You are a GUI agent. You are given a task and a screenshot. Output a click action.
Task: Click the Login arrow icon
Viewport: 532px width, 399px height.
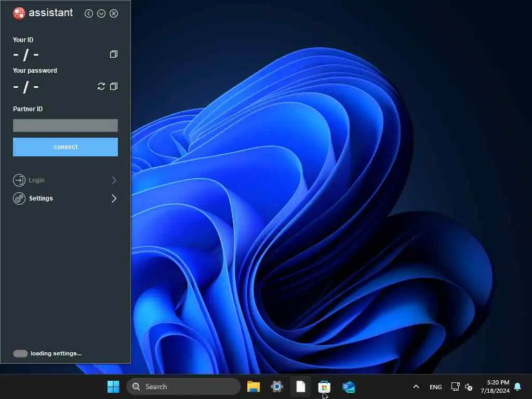tap(19, 180)
